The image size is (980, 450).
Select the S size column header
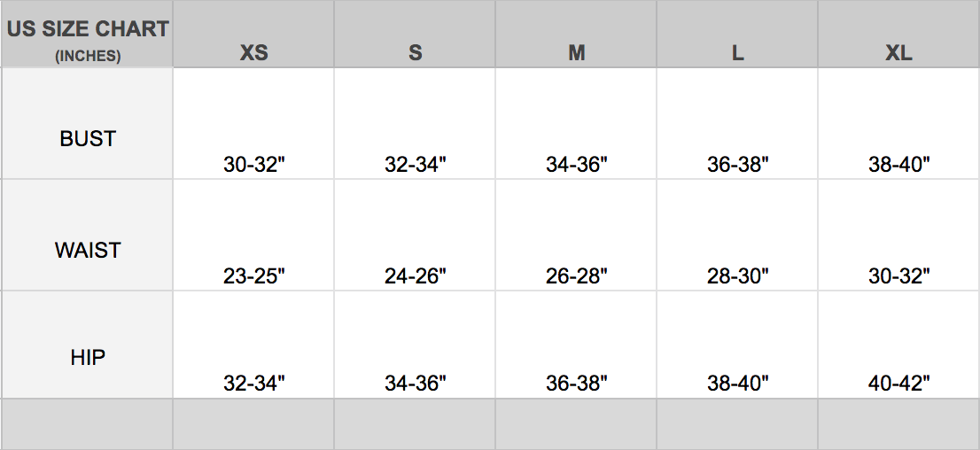pyautogui.click(x=415, y=53)
